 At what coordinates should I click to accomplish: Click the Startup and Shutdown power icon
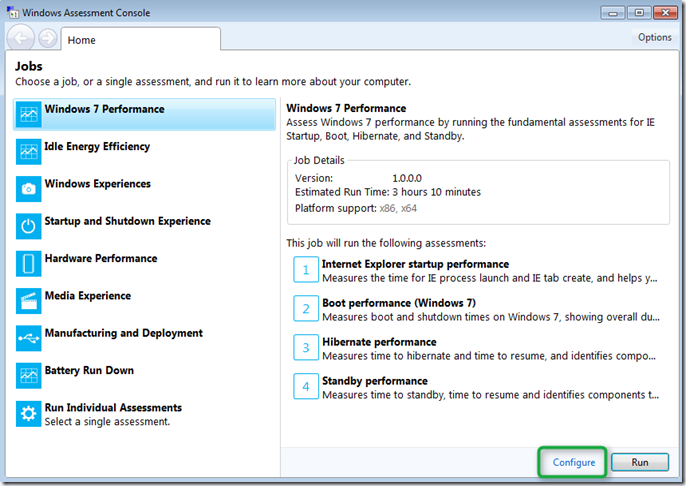(28, 226)
